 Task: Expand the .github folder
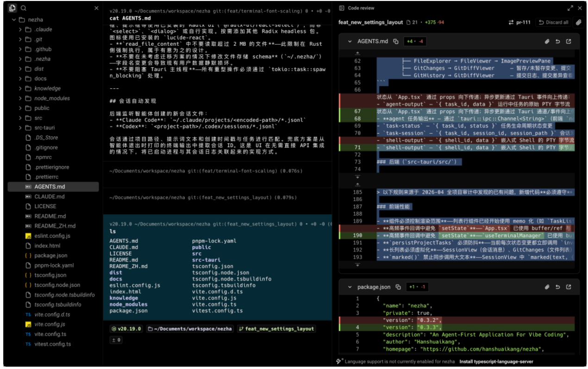click(x=20, y=49)
